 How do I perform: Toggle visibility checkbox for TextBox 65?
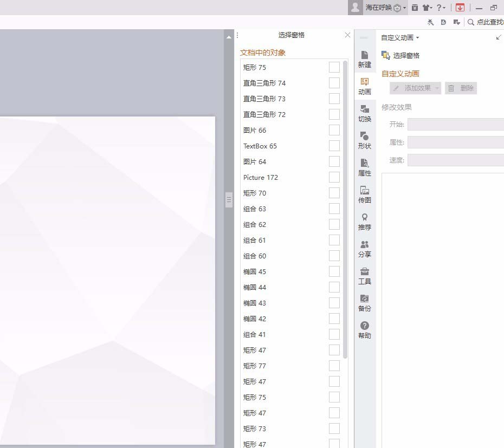pyautogui.click(x=334, y=146)
